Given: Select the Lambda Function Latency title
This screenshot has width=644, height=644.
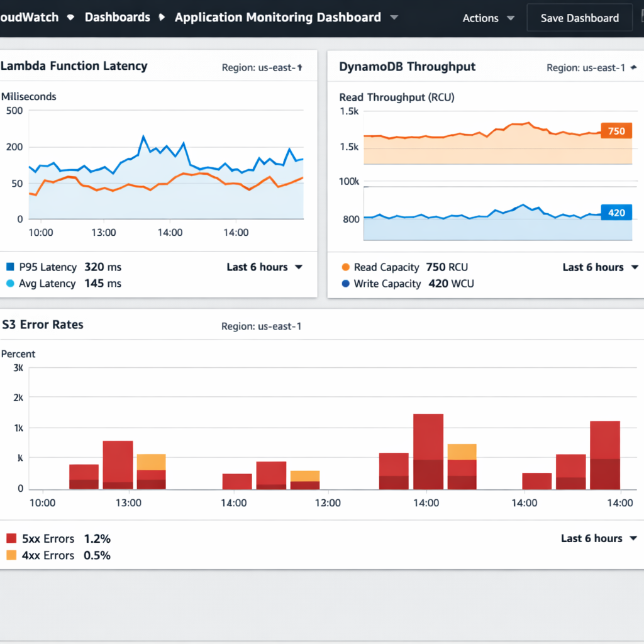Looking at the screenshot, I should coord(74,66).
